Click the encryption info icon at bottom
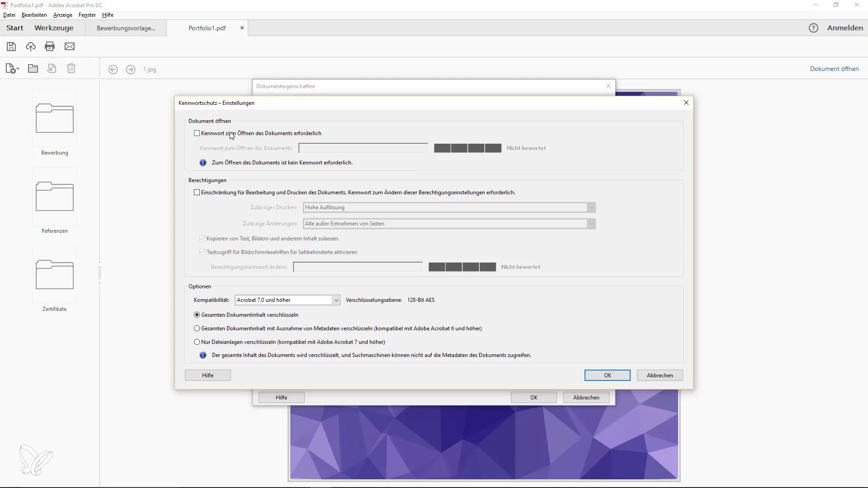The image size is (868, 488). (x=203, y=356)
